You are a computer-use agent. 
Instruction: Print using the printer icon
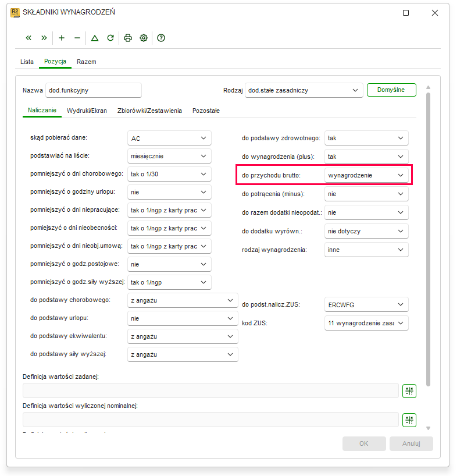128,38
